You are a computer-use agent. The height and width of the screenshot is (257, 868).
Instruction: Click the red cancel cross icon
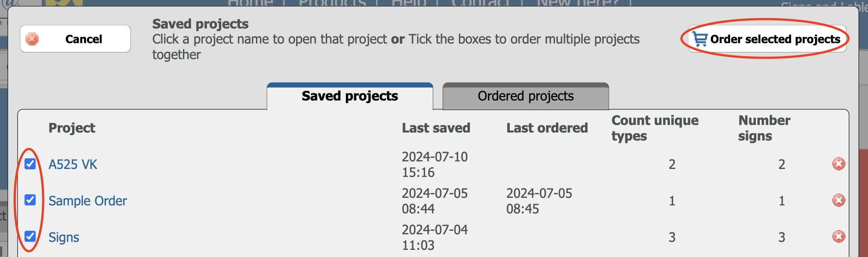coord(32,39)
